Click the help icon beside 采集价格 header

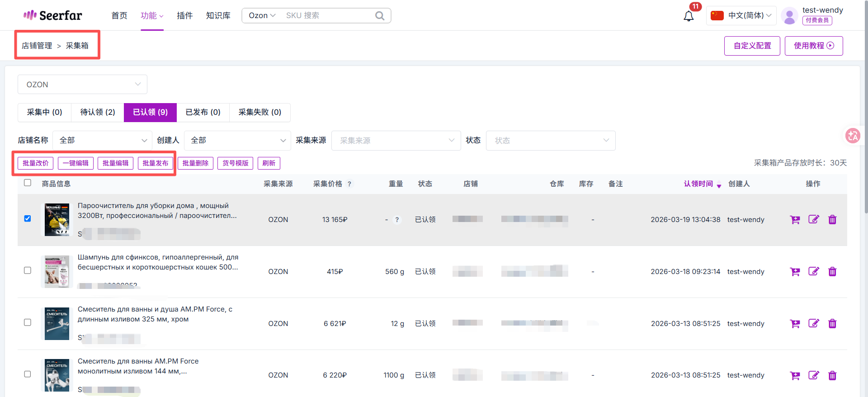coord(349,184)
